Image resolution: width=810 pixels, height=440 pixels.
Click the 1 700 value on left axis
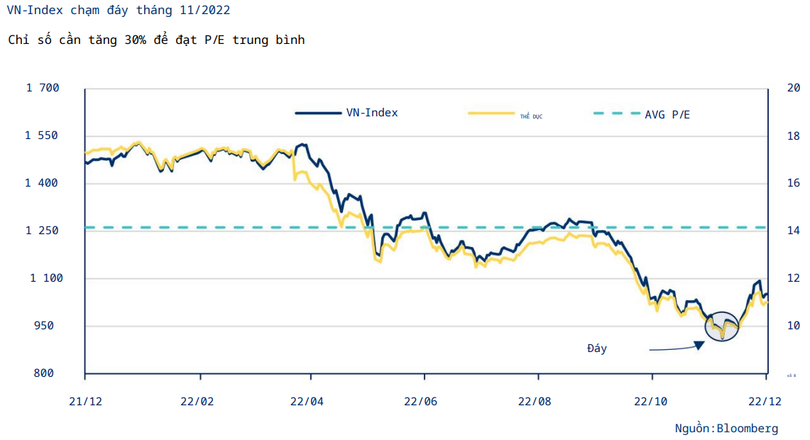tap(43, 88)
